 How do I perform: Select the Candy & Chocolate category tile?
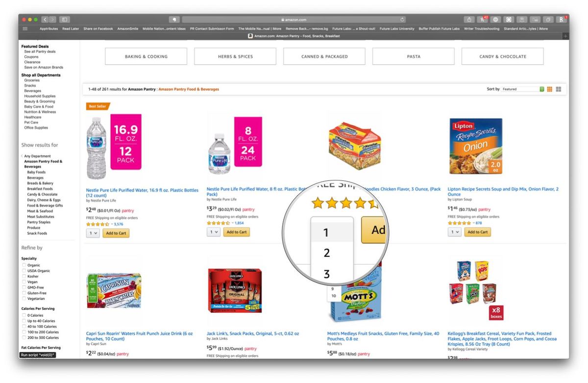502,56
